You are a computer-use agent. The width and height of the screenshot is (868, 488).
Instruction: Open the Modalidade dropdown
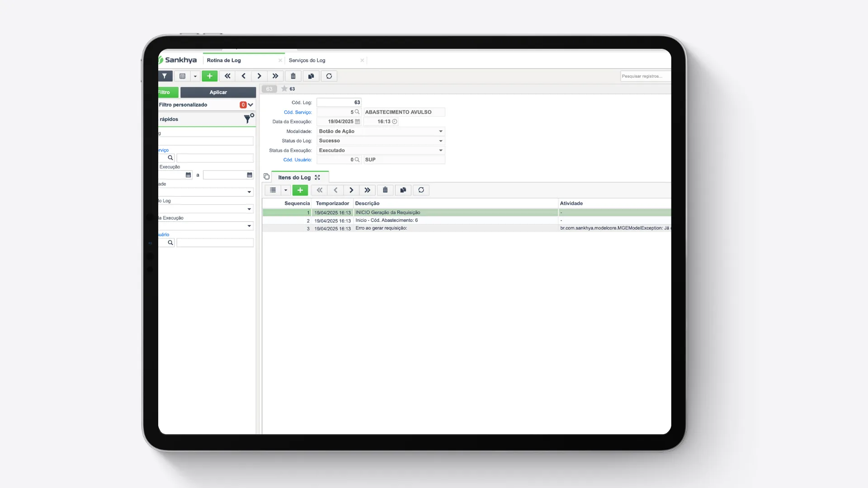click(381, 131)
